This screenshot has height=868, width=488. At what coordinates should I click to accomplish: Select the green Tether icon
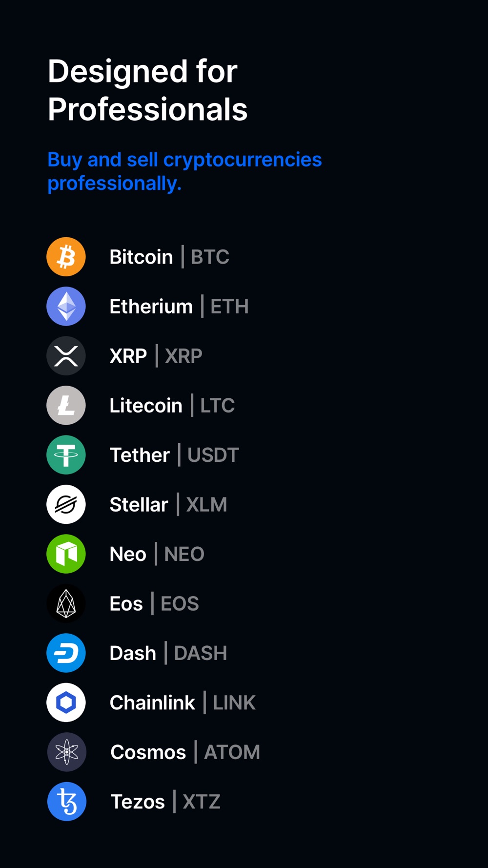click(66, 455)
